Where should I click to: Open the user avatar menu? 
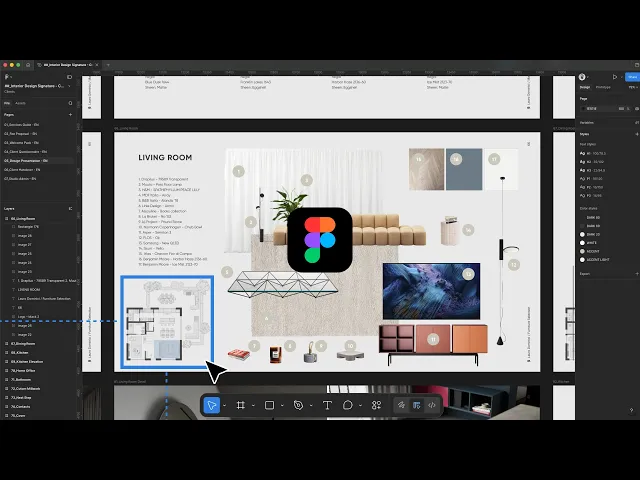coord(582,77)
